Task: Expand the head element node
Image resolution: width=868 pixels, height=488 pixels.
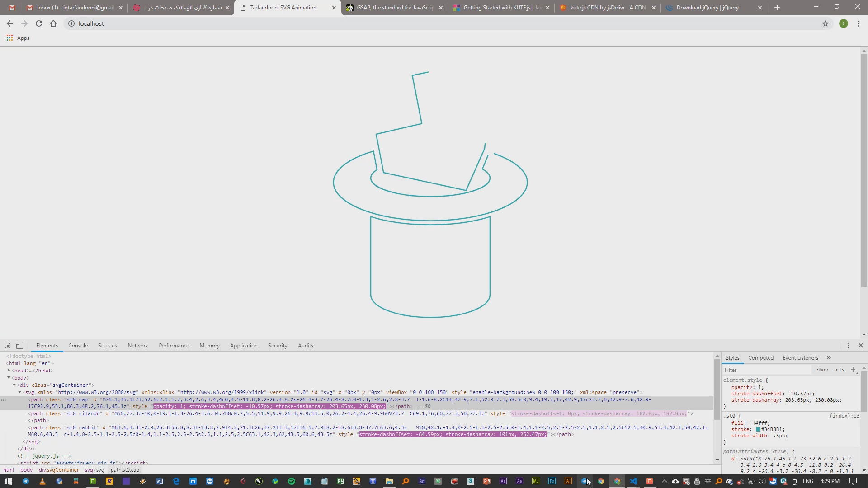Action: (9, 371)
